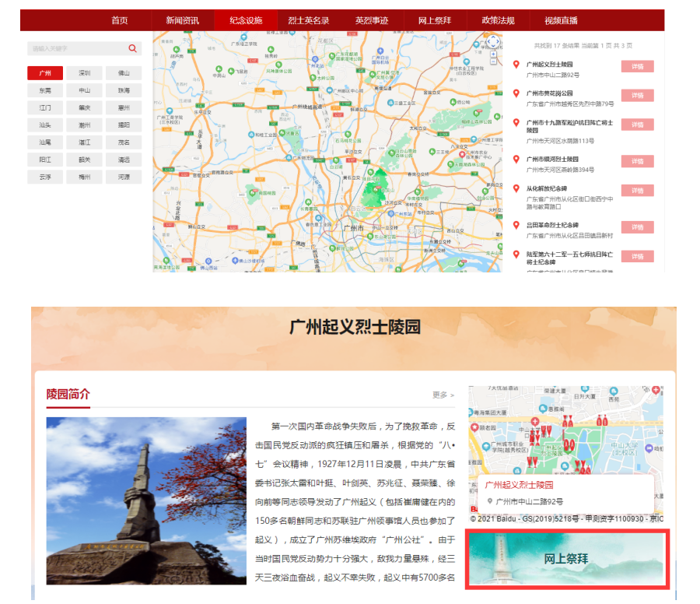700x604 pixels.
Task: Click 详情 for 吕田革命烈士纪念碑
Action: point(638,227)
